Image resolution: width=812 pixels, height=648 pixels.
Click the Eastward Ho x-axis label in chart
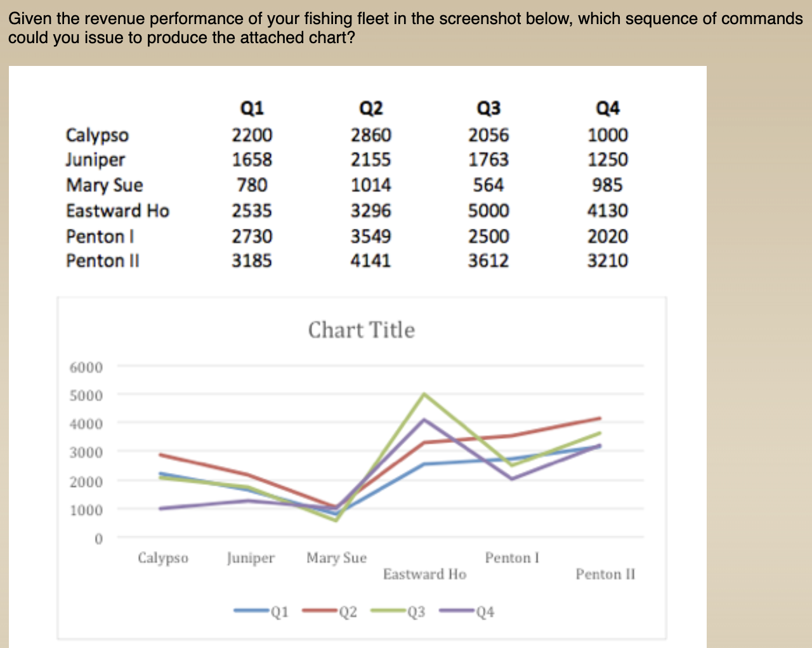pyautogui.click(x=424, y=574)
